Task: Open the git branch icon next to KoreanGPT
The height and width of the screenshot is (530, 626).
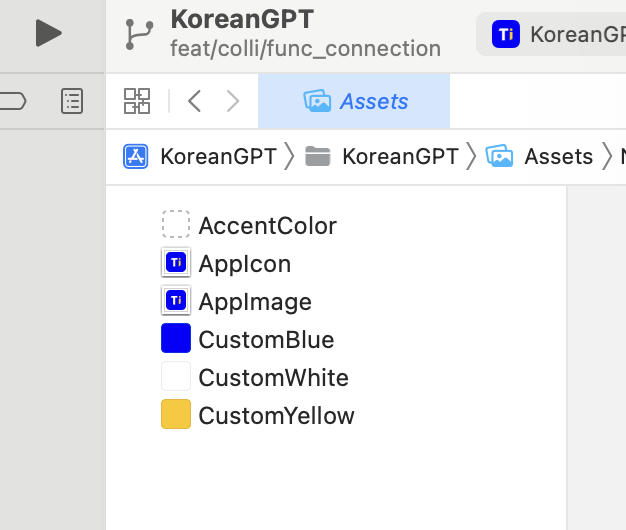Action: 139,35
